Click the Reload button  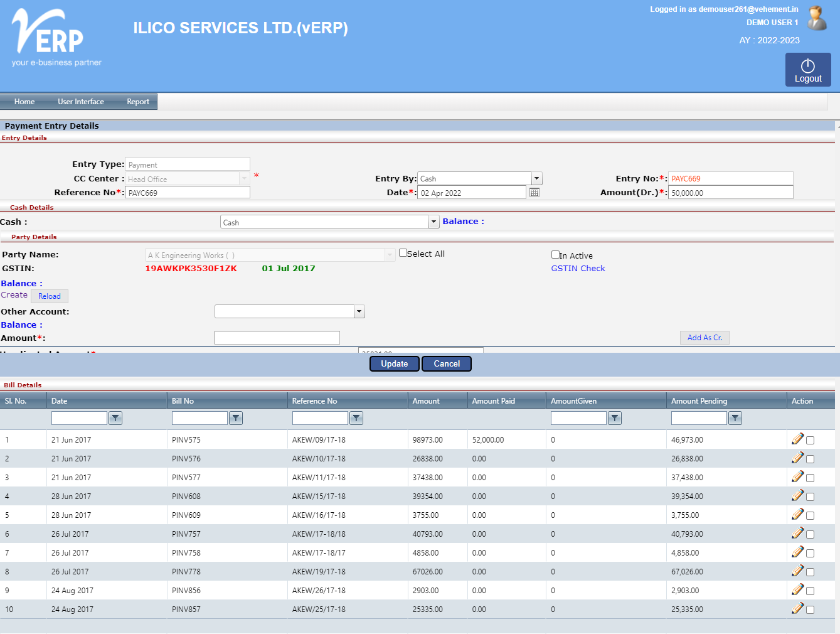[x=50, y=296]
